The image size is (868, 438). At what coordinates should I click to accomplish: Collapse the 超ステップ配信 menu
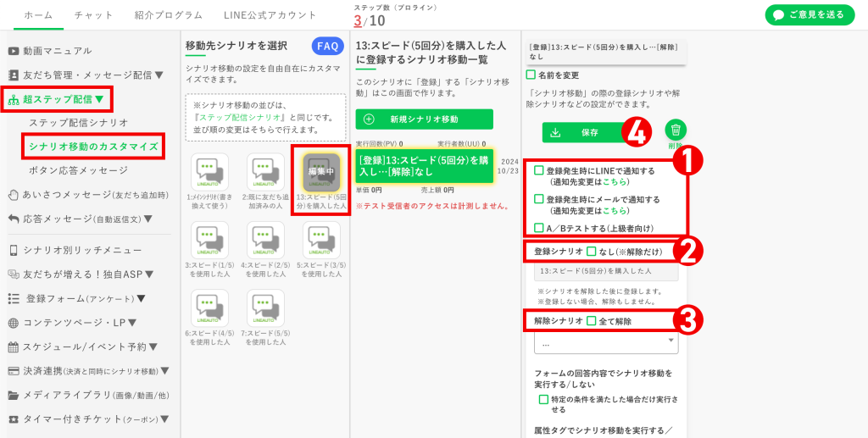pos(99,100)
